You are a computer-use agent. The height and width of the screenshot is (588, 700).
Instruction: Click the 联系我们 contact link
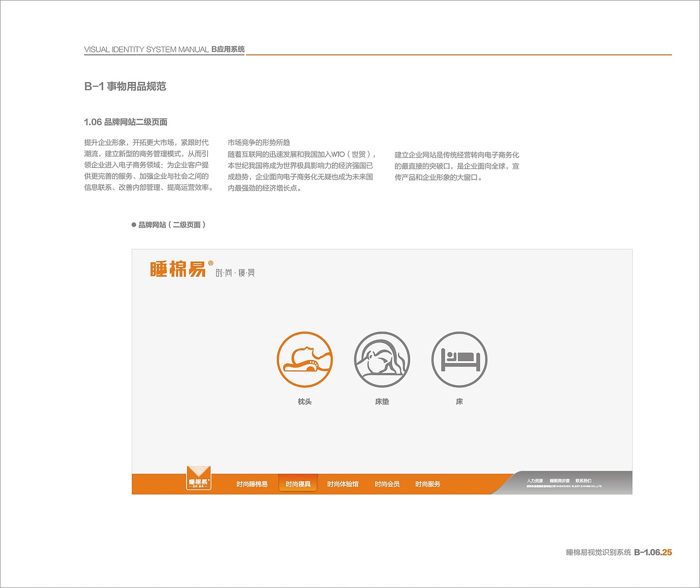pyautogui.click(x=585, y=480)
